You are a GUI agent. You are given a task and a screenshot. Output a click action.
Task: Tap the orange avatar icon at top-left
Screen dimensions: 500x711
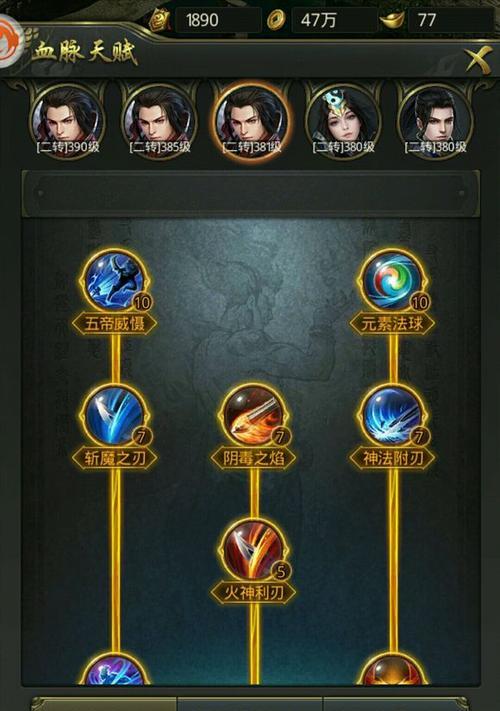tap(9, 41)
